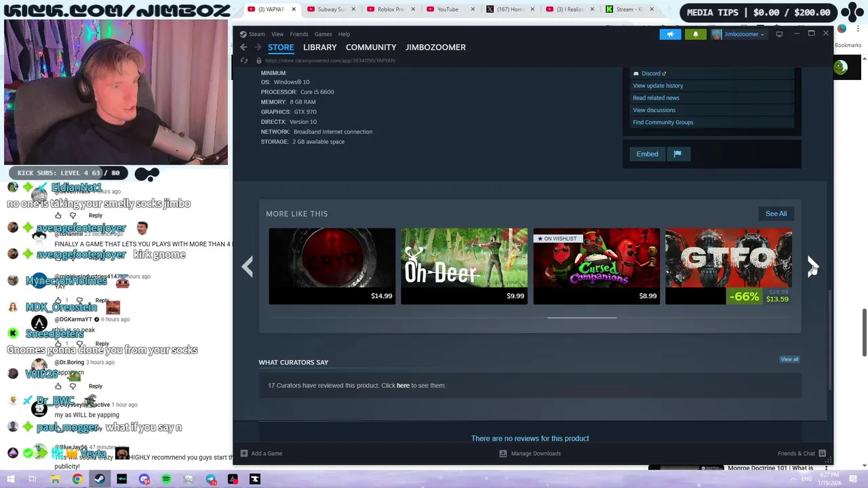Open the Discord link
Image resolution: width=868 pixels, height=488 pixels.
[650, 73]
